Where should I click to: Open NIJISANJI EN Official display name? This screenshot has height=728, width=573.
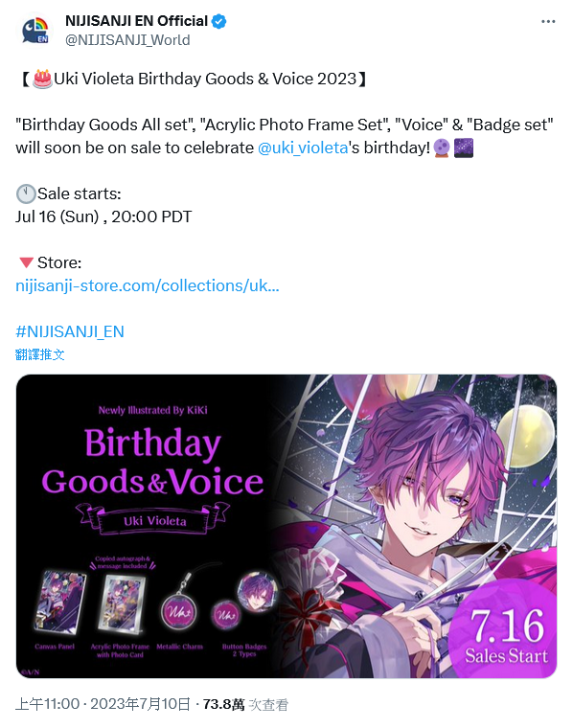136,21
